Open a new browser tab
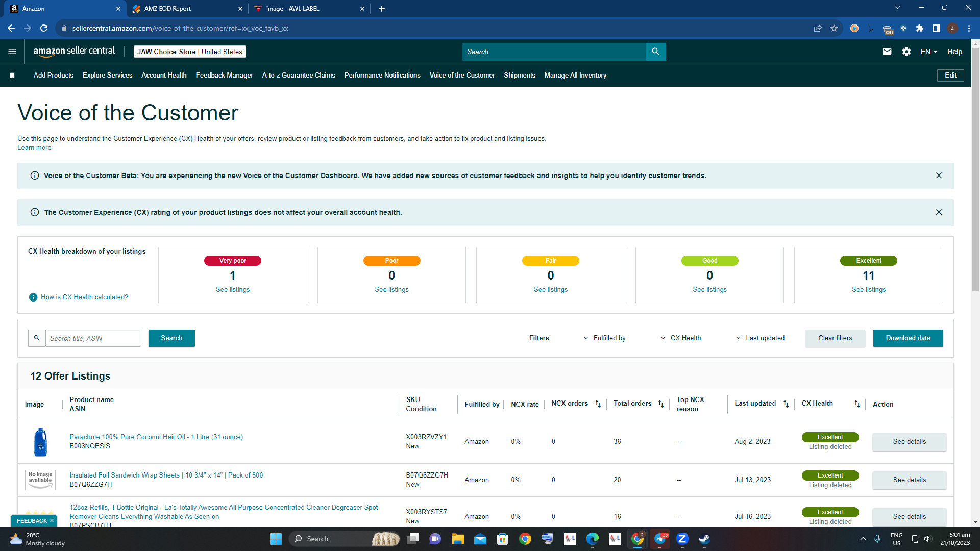The height and width of the screenshot is (551, 980). pos(382,9)
